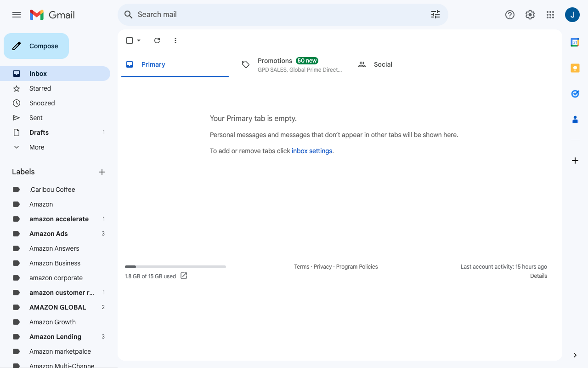Switch to the Primary tab
Screen dimensions: 588x368
coord(175,64)
